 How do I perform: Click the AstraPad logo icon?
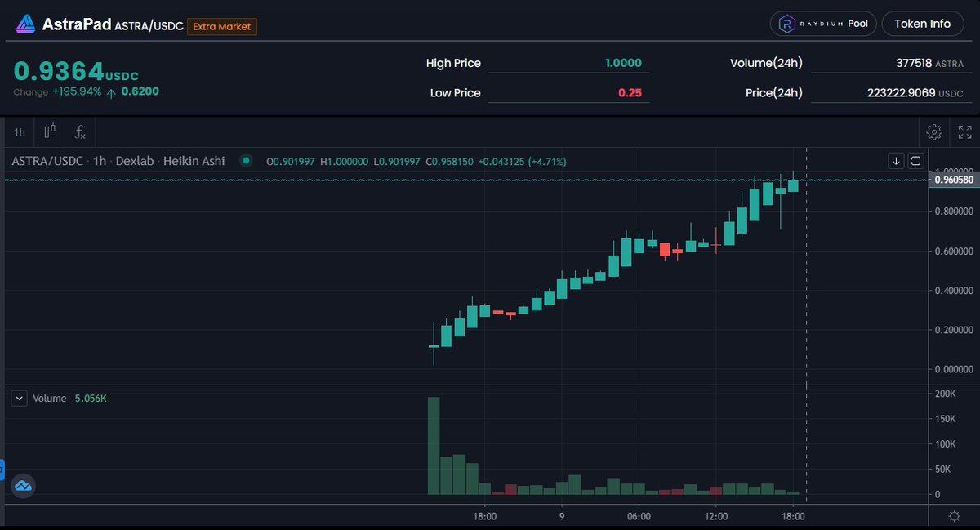[26, 24]
